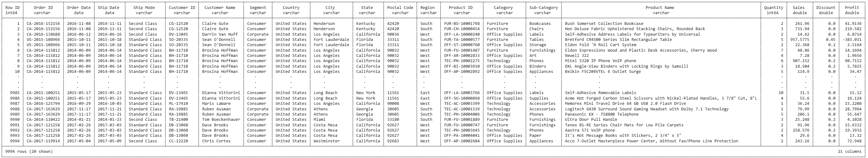Select the Profit column header
The width and height of the screenshot is (868, 158).
tap(852, 10)
